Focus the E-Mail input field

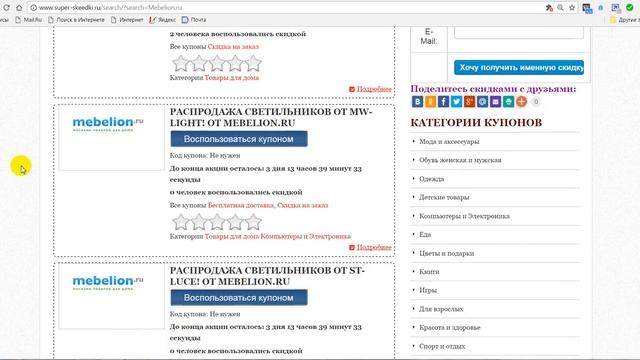[x=519, y=33]
